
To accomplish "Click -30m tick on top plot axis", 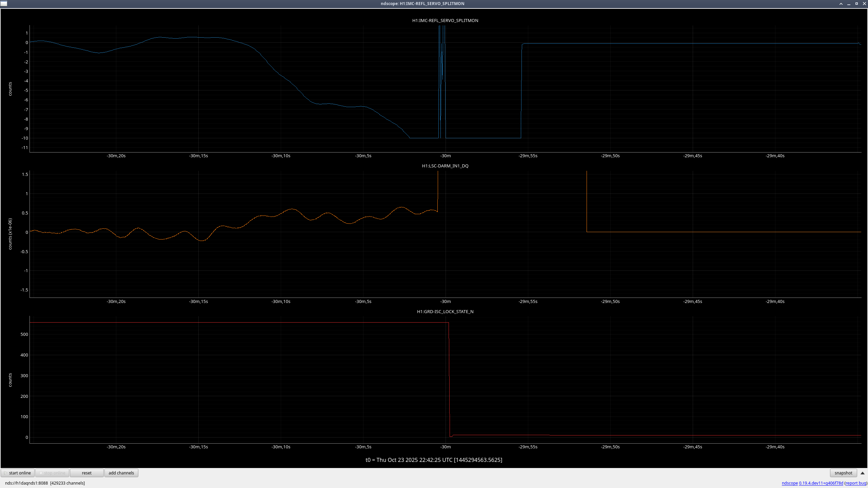I will [445, 156].
